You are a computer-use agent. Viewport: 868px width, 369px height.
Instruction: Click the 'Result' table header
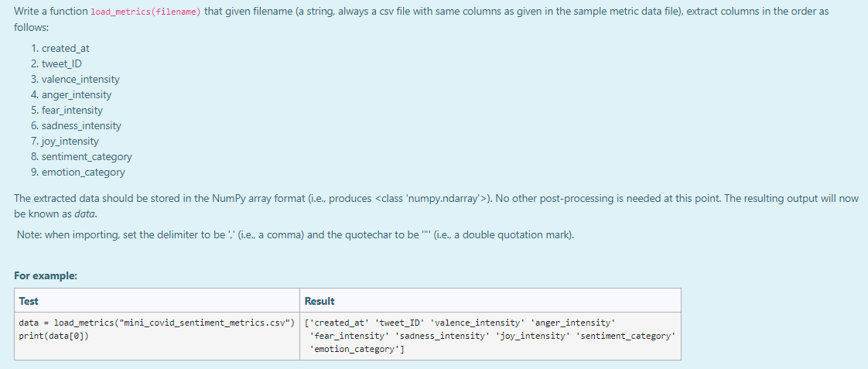490,300
